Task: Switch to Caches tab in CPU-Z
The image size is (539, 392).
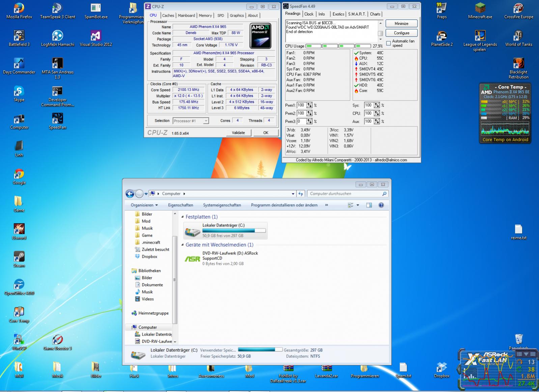Action: (x=168, y=16)
